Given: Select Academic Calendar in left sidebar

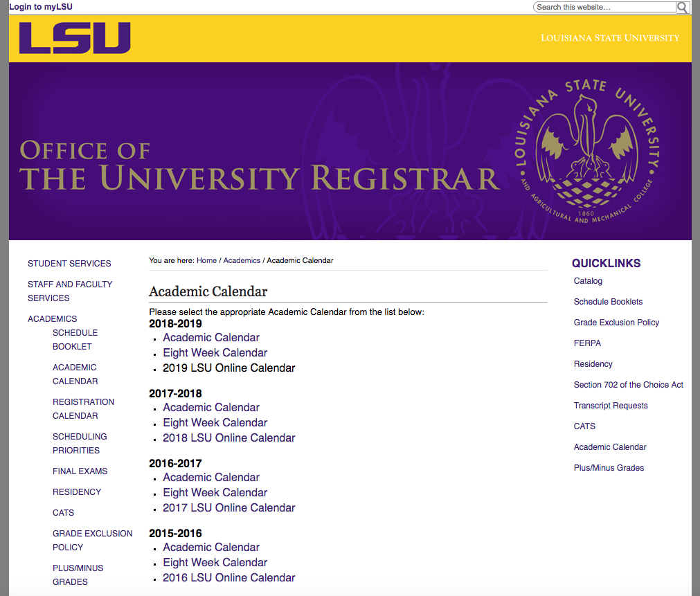Looking at the screenshot, I should coord(75,374).
